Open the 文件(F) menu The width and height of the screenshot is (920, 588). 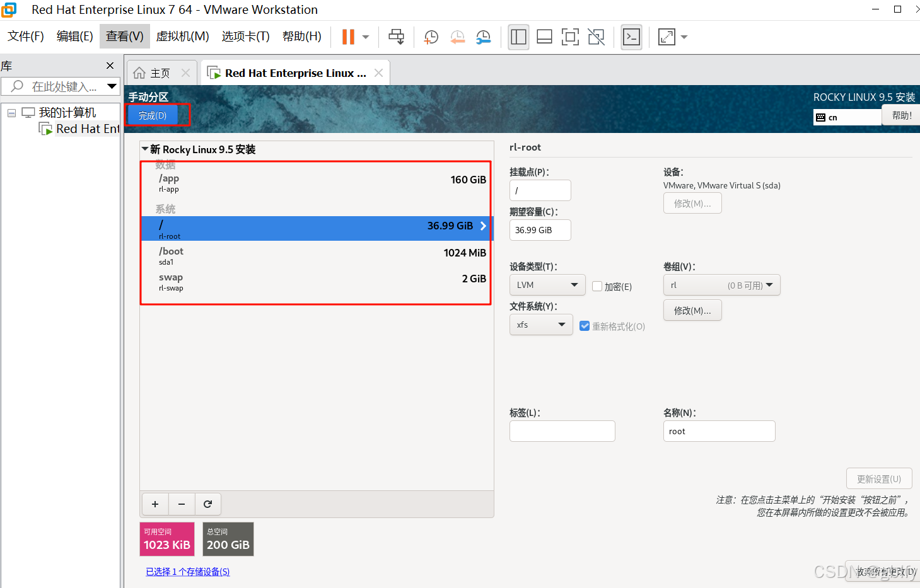26,37
